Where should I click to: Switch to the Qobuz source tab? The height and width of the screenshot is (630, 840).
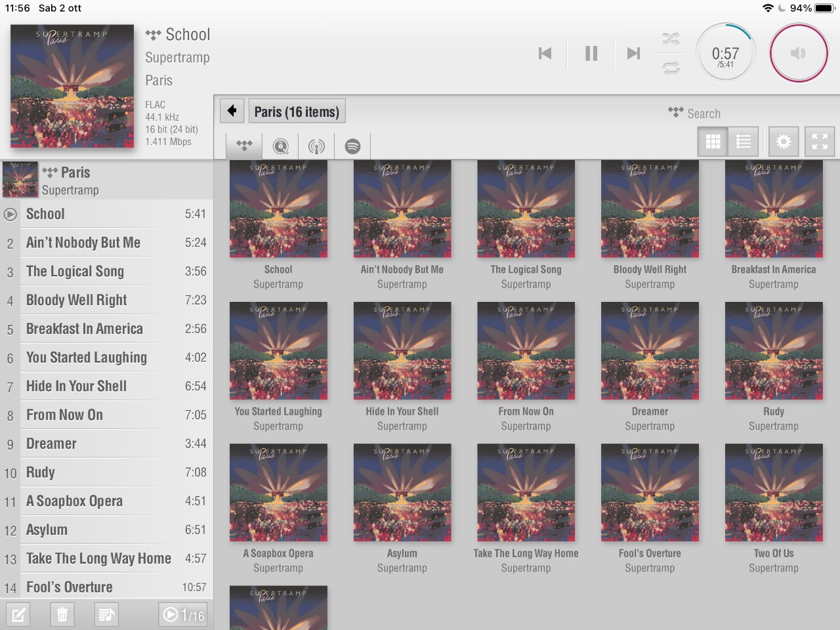281,146
